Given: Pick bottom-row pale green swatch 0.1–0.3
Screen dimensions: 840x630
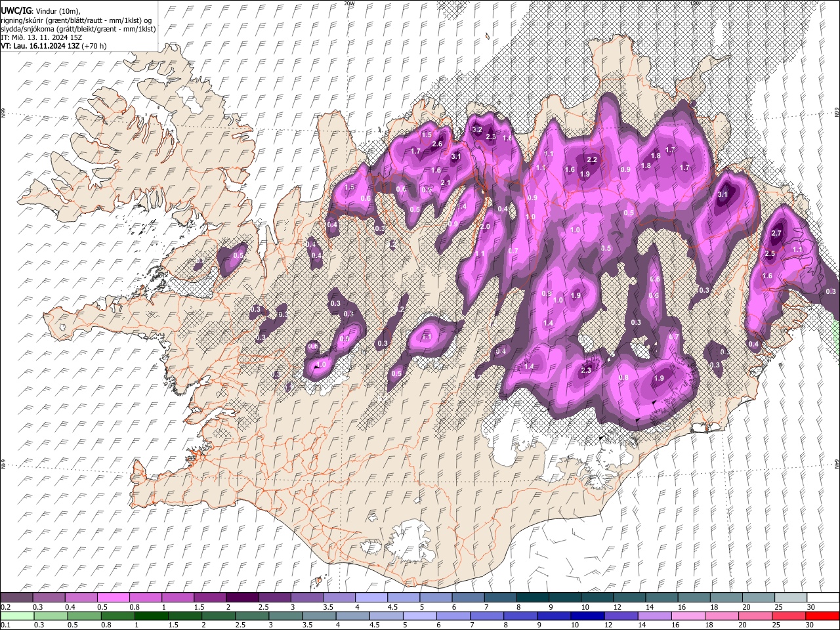Looking at the screenshot, I should tap(18, 616).
